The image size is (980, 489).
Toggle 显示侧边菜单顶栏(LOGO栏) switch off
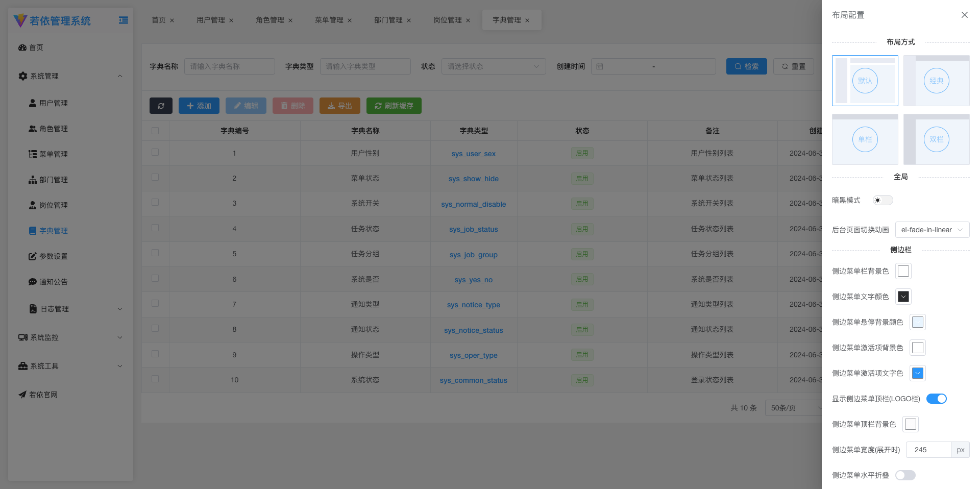pos(937,399)
